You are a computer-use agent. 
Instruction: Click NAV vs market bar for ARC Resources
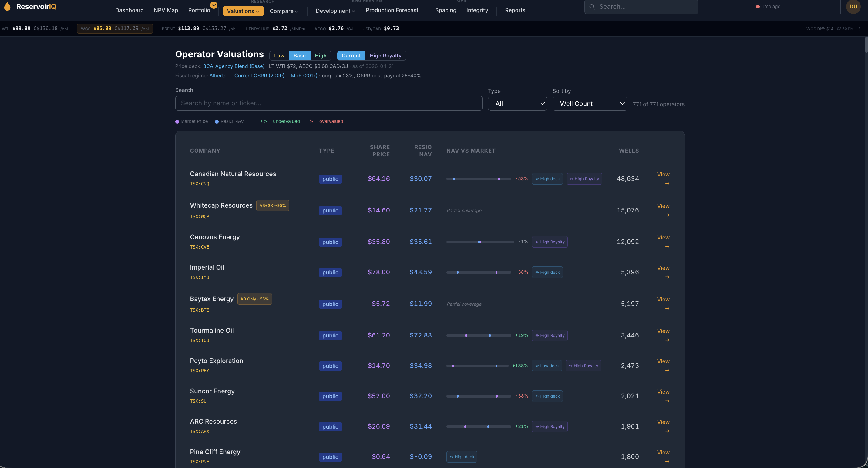[479, 426]
